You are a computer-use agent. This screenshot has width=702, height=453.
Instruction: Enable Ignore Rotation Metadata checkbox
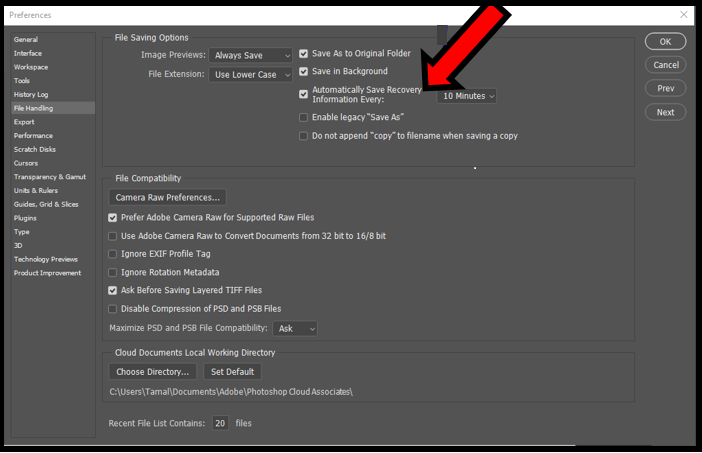(x=112, y=272)
